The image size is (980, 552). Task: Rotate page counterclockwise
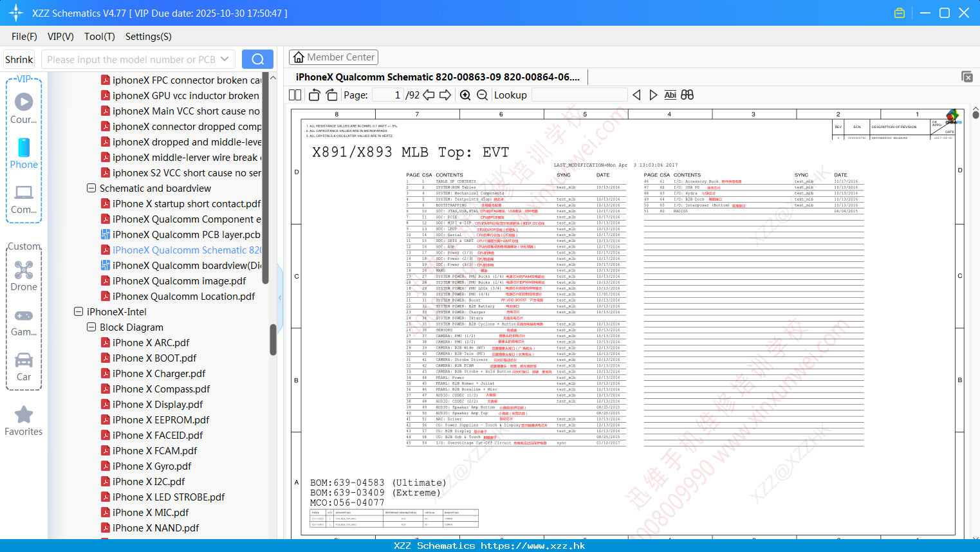315,95
